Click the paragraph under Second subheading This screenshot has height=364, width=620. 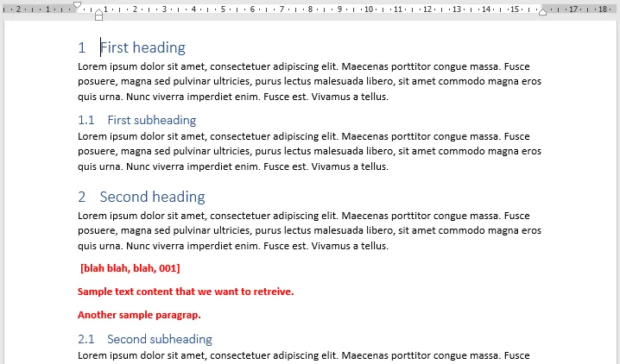[304, 355]
